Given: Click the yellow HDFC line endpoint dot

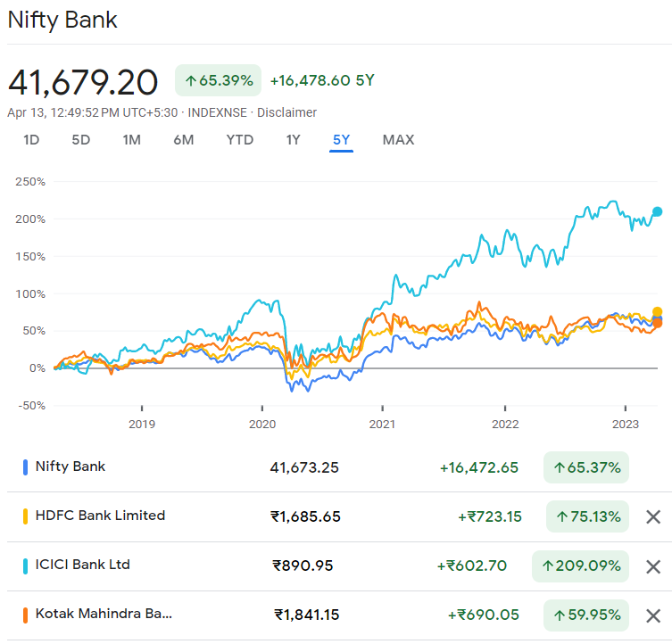Looking at the screenshot, I should click(657, 312).
